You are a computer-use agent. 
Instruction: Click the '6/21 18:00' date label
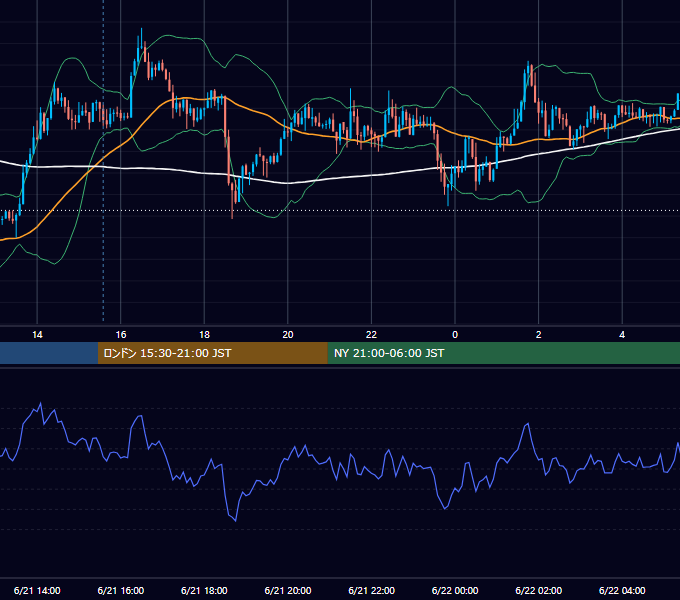[204, 590]
